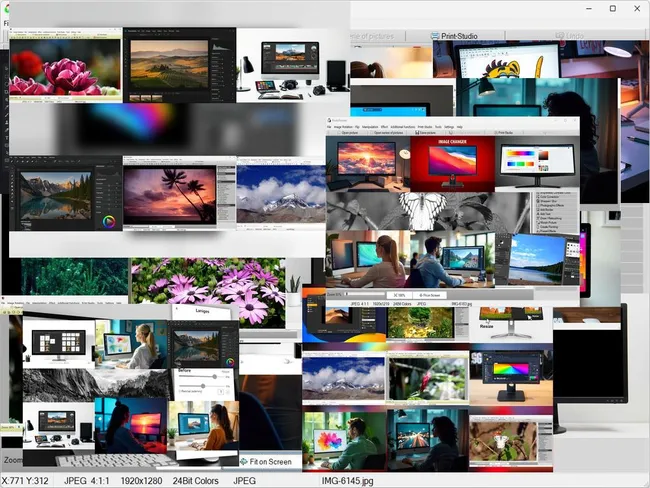Click the color picker swatches monitor image

click(537, 164)
